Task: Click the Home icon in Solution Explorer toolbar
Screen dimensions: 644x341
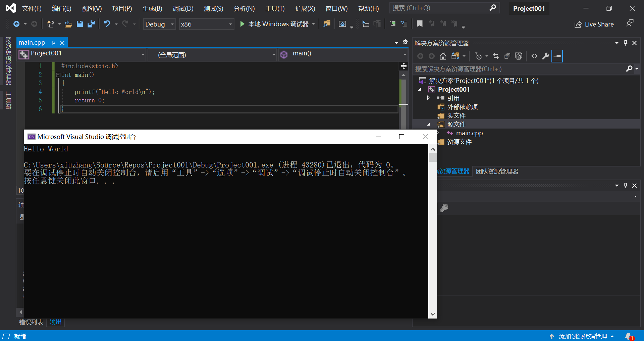Action: click(443, 56)
